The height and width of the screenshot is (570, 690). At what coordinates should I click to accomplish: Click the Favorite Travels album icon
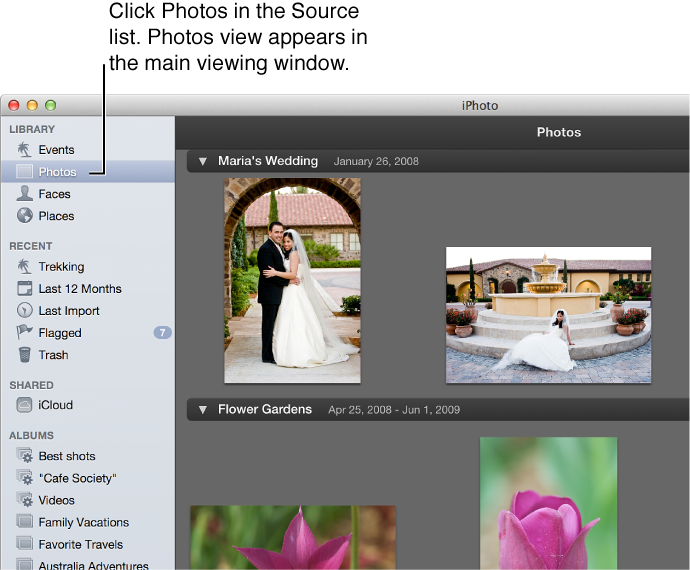click(25, 543)
